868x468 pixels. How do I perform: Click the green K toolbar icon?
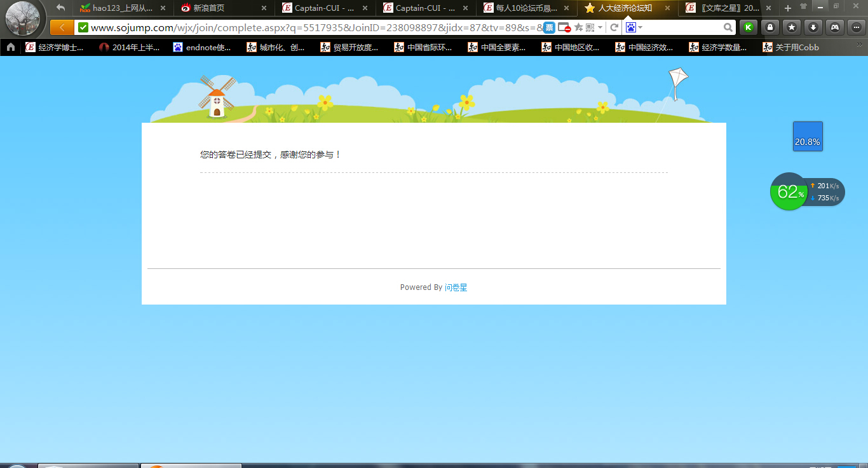tap(749, 27)
